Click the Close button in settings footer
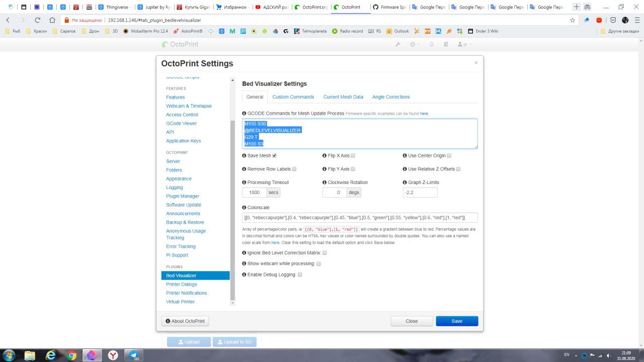The image size is (644, 362). [412, 321]
